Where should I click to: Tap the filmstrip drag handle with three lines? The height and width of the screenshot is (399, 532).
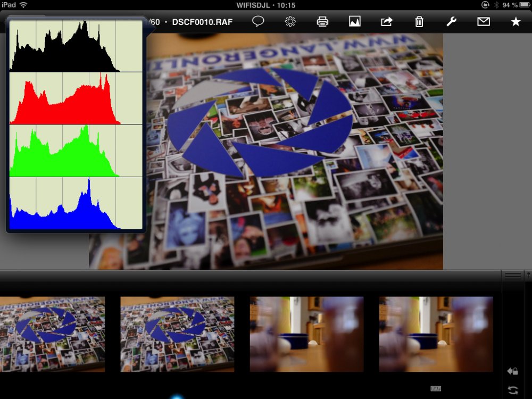click(x=513, y=276)
